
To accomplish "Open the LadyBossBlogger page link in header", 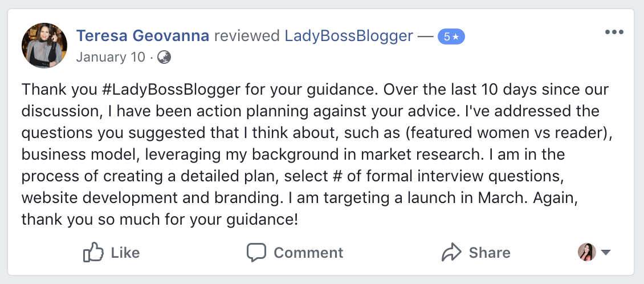I will (349, 36).
